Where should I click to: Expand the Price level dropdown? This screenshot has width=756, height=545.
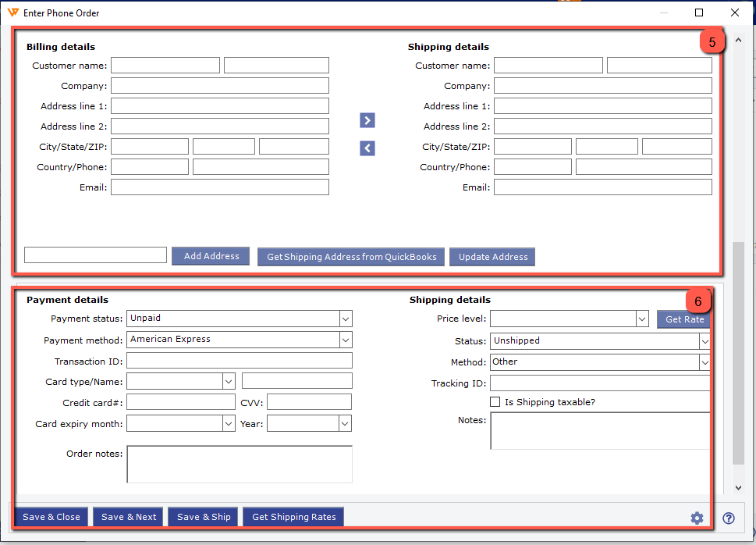pos(641,319)
